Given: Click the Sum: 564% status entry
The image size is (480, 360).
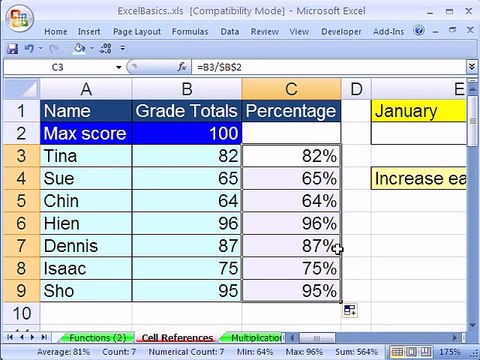Looking at the screenshot, I should click(356, 352).
